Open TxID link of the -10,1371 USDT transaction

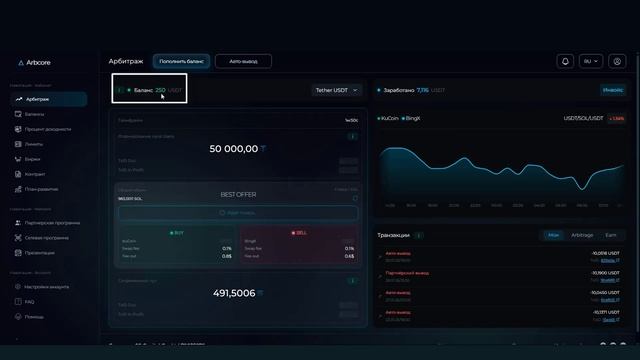click(611, 320)
